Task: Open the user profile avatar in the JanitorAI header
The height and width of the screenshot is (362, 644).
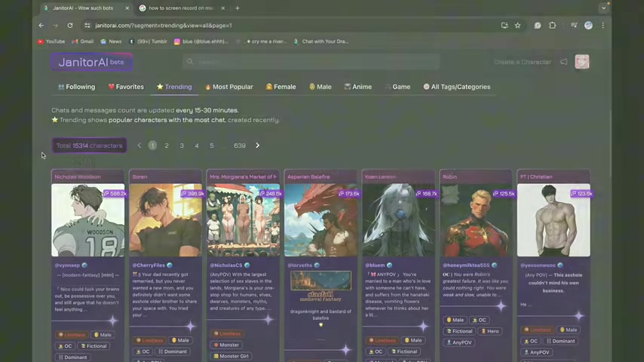Action: (582, 62)
